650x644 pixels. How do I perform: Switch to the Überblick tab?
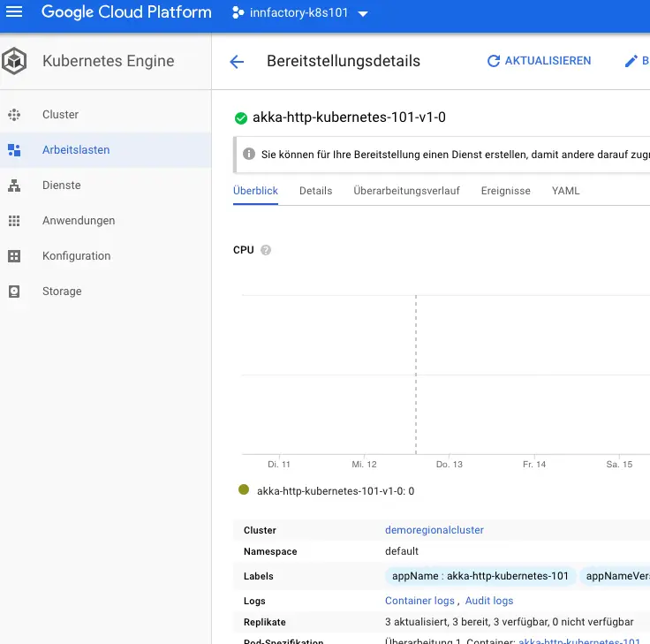tap(255, 191)
